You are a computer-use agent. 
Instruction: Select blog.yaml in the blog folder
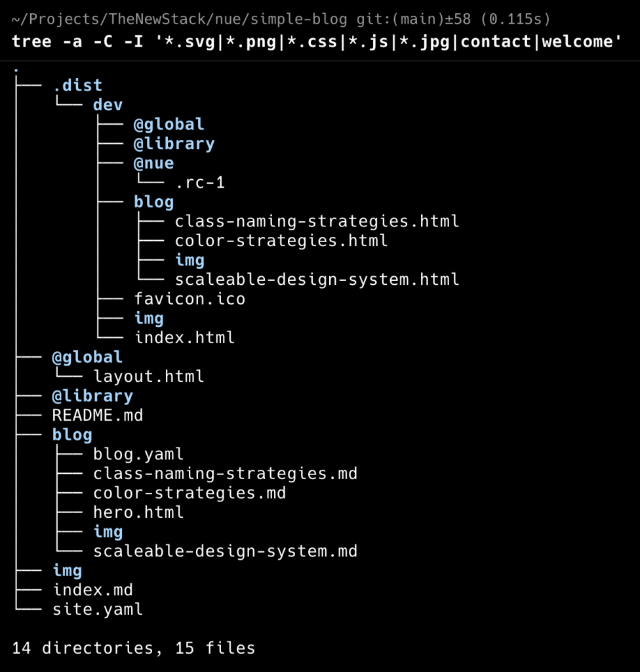coord(138,454)
